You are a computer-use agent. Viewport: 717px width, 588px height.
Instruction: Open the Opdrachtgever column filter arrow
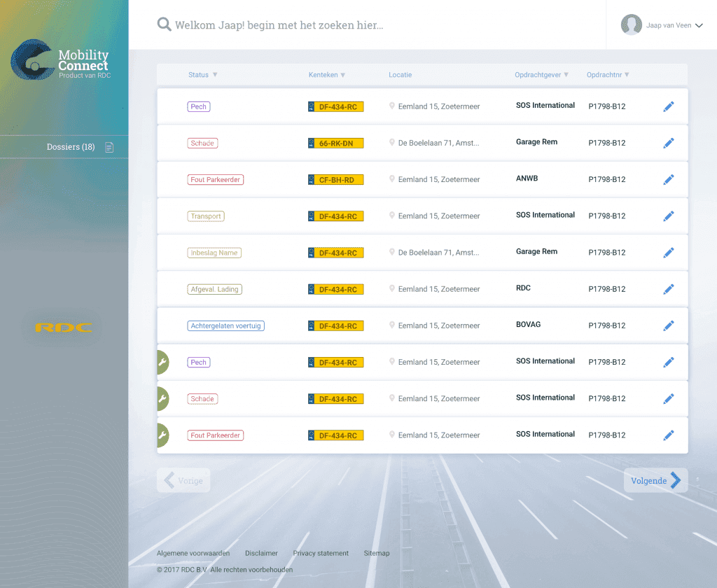pyautogui.click(x=566, y=74)
